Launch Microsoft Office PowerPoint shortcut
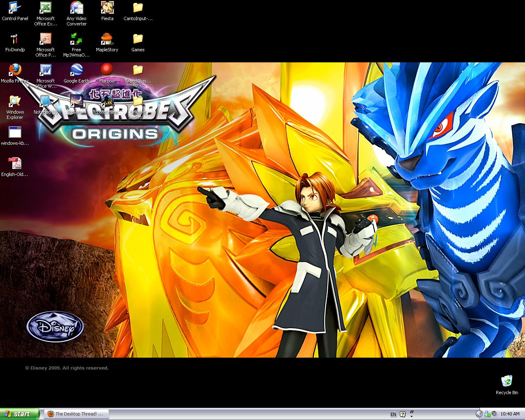This screenshot has width=525, height=420. tap(45, 45)
